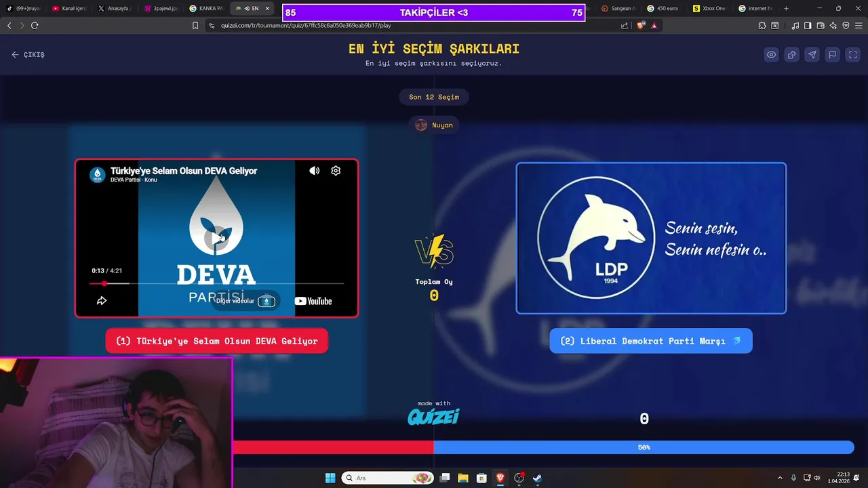Open Steam from the taskbar

pyautogui.click(x=537, y=478)
